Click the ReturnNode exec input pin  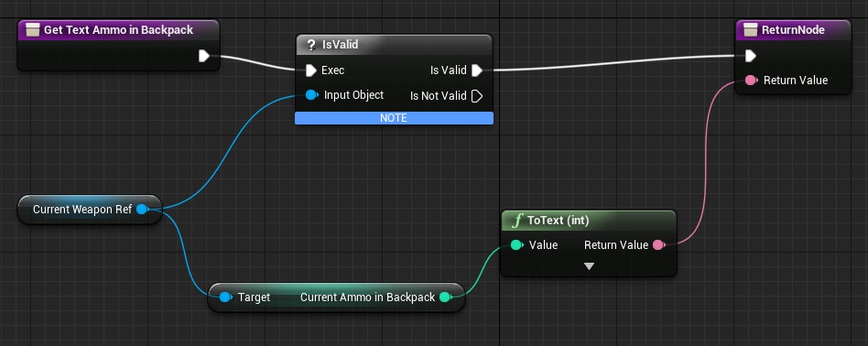click(x=750, y=55)
